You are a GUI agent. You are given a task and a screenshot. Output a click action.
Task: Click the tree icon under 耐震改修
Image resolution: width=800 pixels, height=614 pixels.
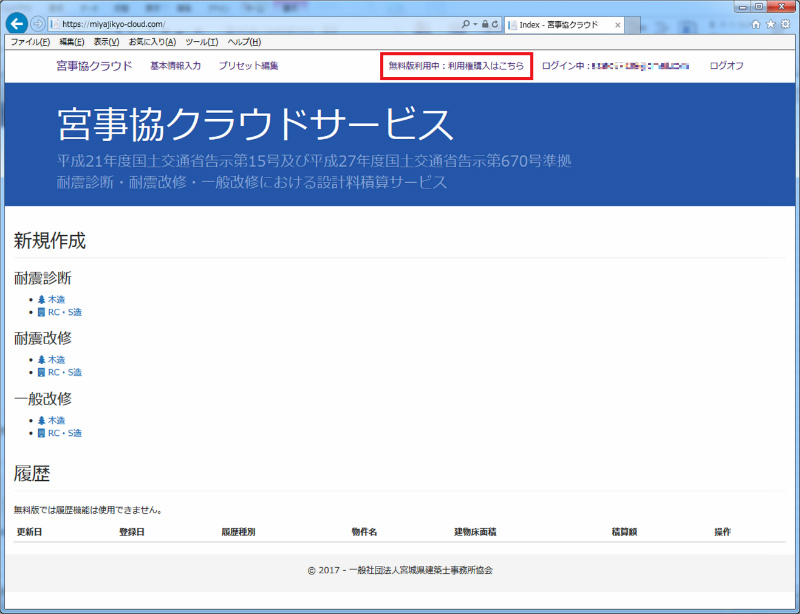tap(42, 360)
